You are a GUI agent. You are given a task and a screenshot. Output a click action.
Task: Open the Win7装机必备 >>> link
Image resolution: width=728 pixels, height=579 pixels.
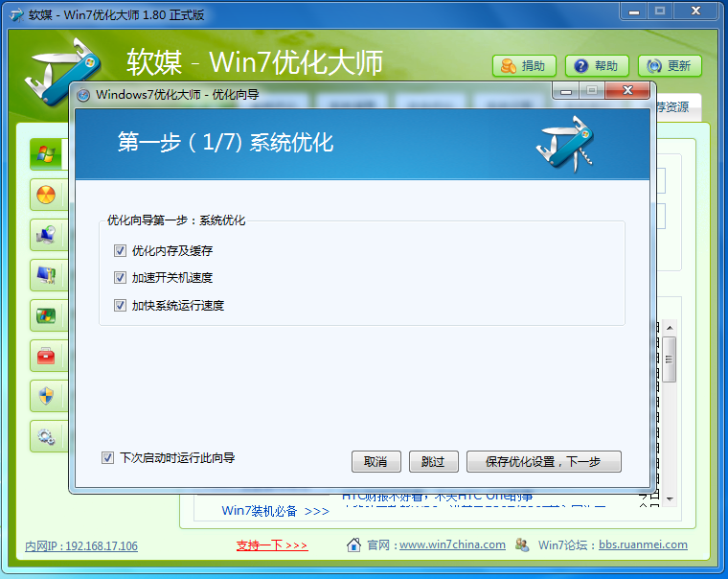click(275, 511)
